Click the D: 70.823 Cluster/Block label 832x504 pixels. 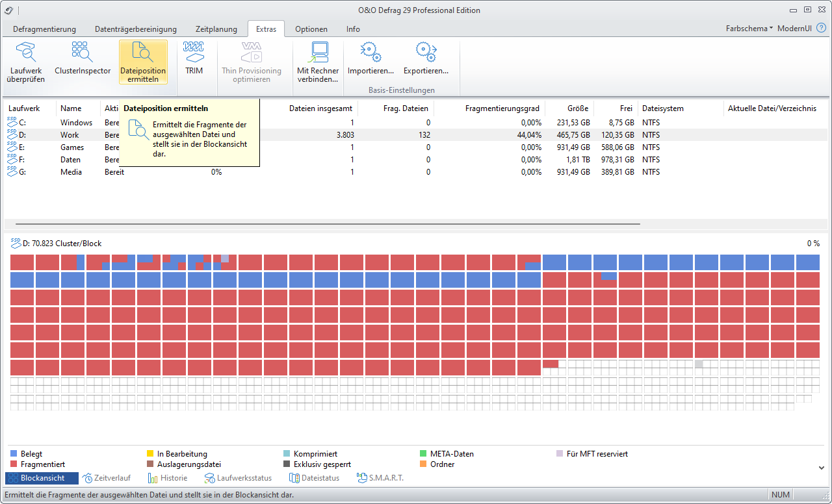(62, 244)
